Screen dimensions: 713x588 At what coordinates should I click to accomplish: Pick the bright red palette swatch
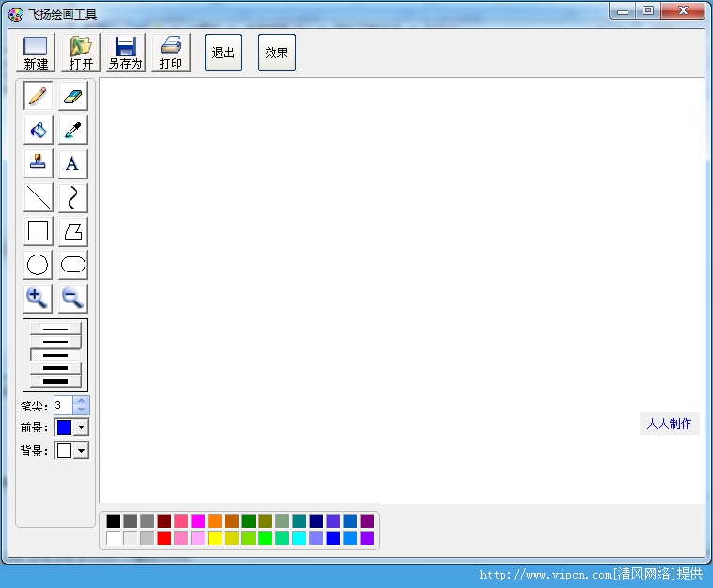(x=164, y=538)
